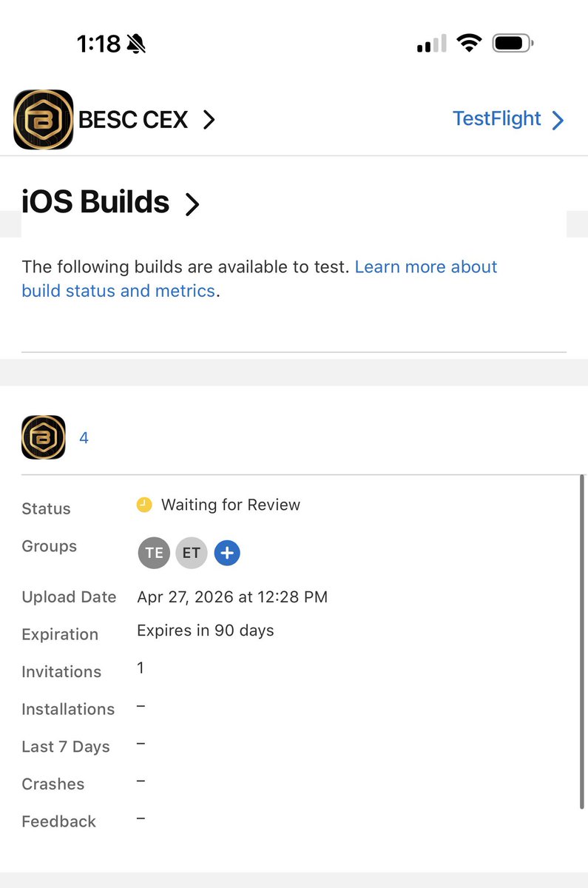Open build number 4 link
The width and height of the screenshot is (588, 888).
click(x=84, y=438)
